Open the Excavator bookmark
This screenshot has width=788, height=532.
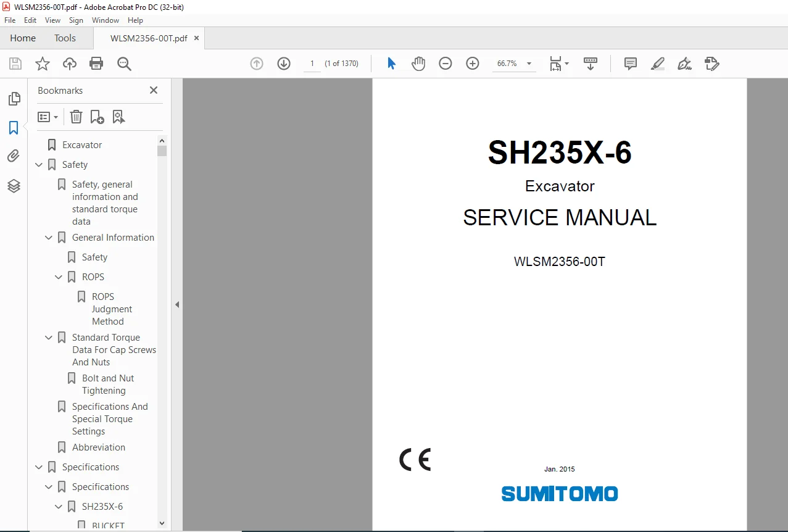[82, 145]
